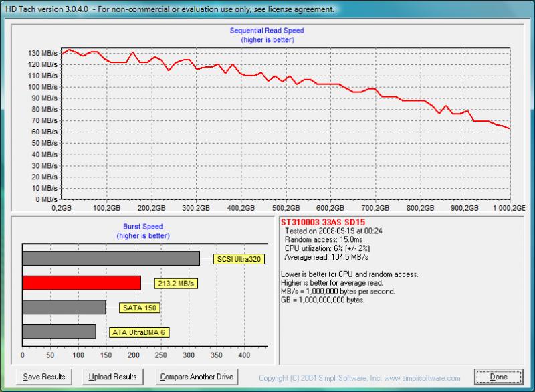Click the Upload Results button
This screenshot has width=535, height=392.
pyautogui.click(x=112, y=377)
